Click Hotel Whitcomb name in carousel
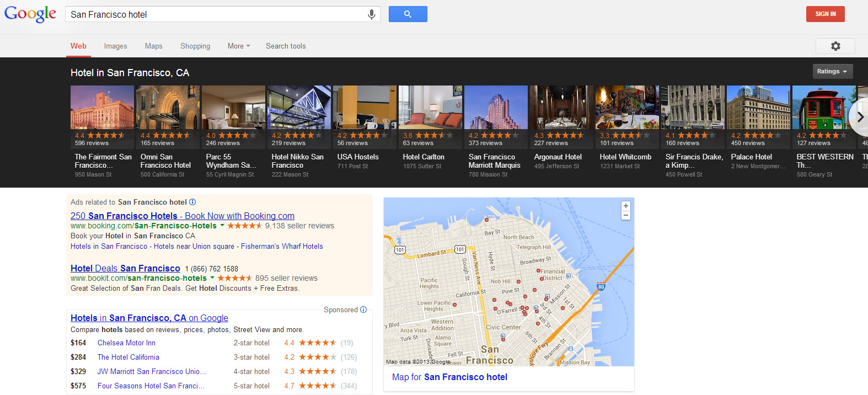This screenshot has height=395, width=868. point(626,157)
